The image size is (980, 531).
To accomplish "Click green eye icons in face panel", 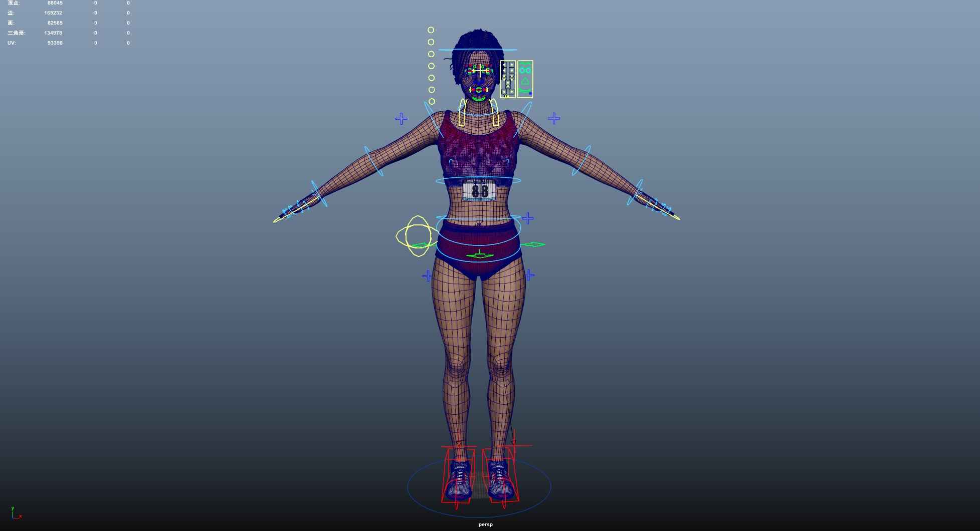I will (525, 70).
